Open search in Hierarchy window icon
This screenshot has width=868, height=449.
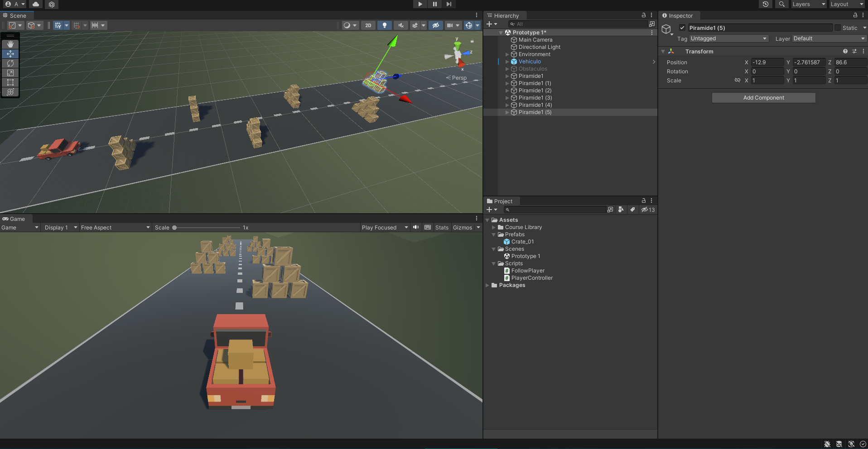coord(652,24)
